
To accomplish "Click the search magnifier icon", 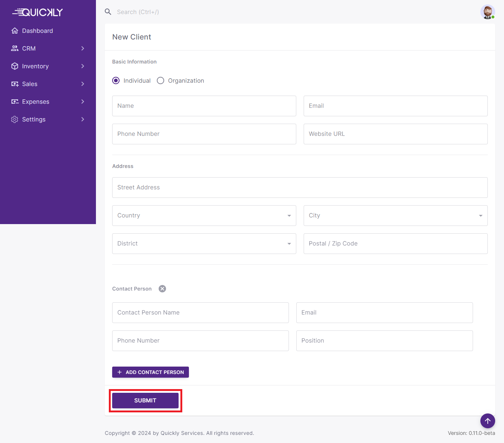I will tap(108, 12).
